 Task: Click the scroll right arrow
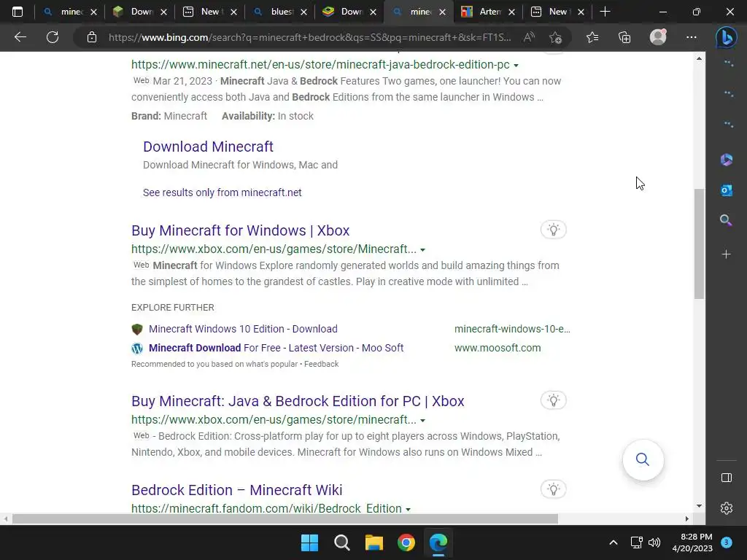point(687,518)
